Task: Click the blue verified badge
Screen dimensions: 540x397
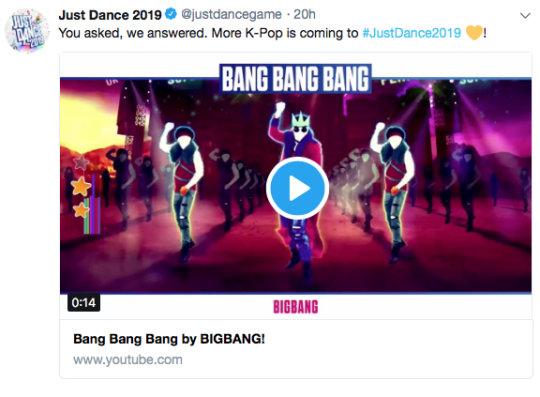Action: click(171, 14)
